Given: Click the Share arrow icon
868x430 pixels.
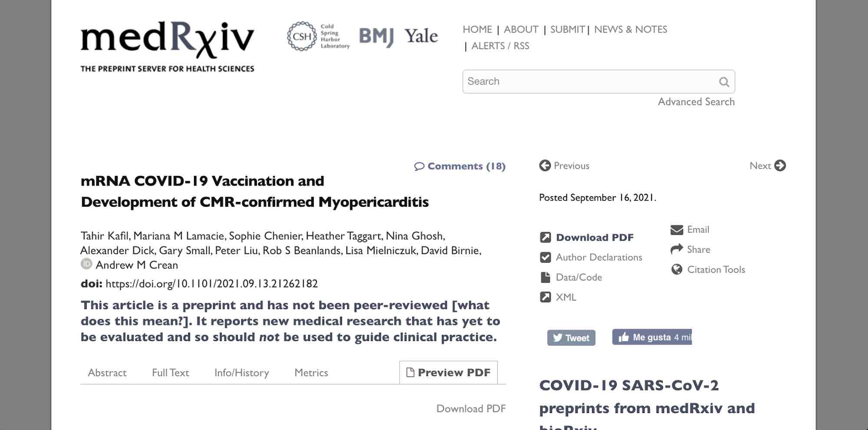Looking at the screenshot, I should (677, 249).
